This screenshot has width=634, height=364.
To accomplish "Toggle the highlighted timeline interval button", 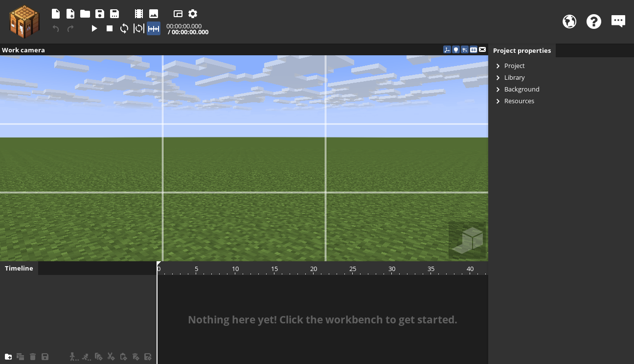I will tap(154, 28).
